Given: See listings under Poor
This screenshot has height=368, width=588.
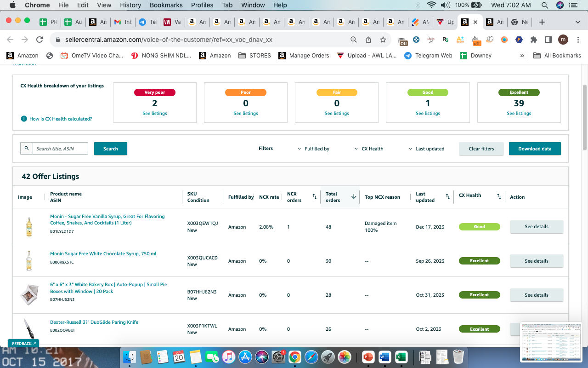Looking at the screenshot, I should click(x=246, y=113).
